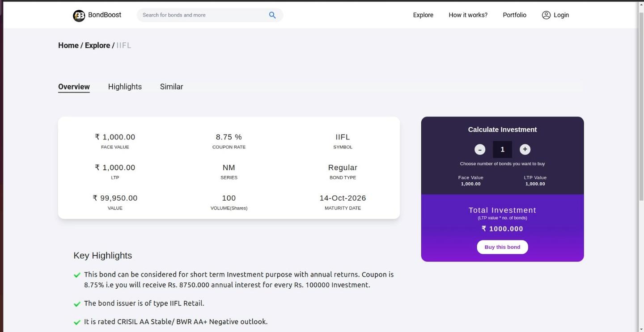Click the Key Highlights heading
644x332 pixels.
[x=102, y=256]
